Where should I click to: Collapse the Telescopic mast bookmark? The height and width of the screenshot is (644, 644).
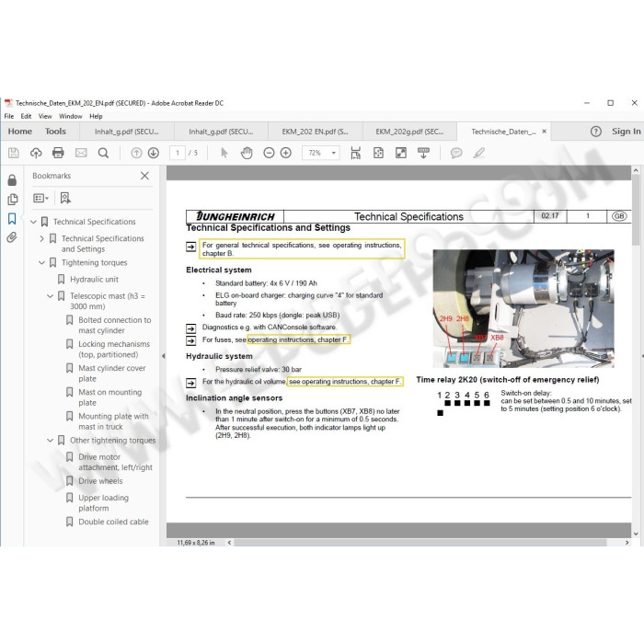click(x=50, y=296)
